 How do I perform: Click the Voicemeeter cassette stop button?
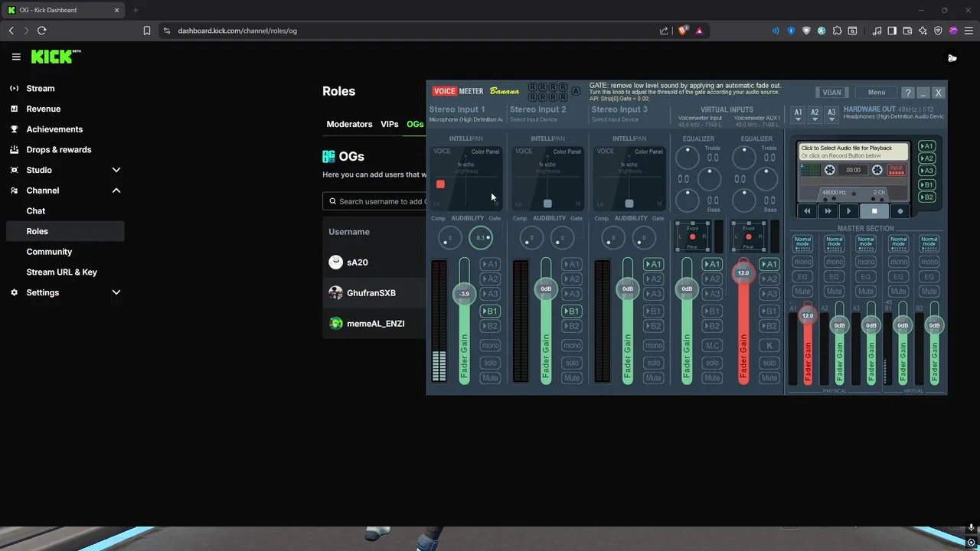click(874, 211)
